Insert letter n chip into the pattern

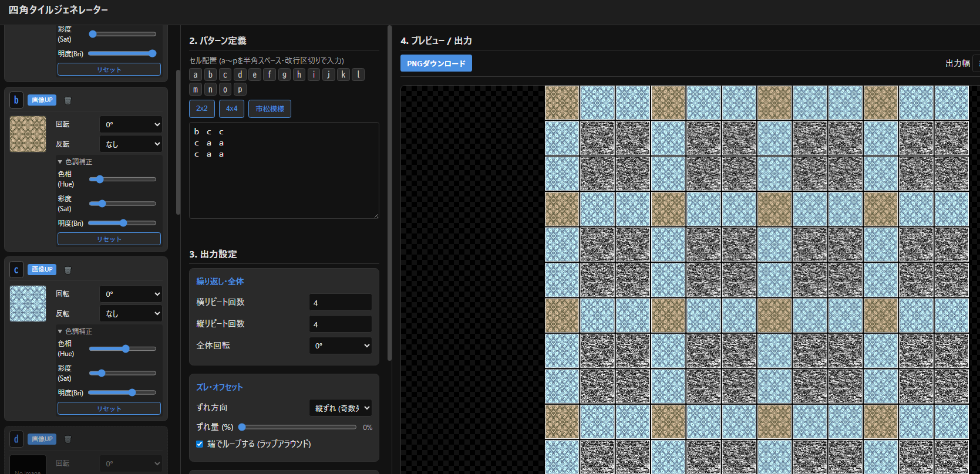click(x=210, y=89)
